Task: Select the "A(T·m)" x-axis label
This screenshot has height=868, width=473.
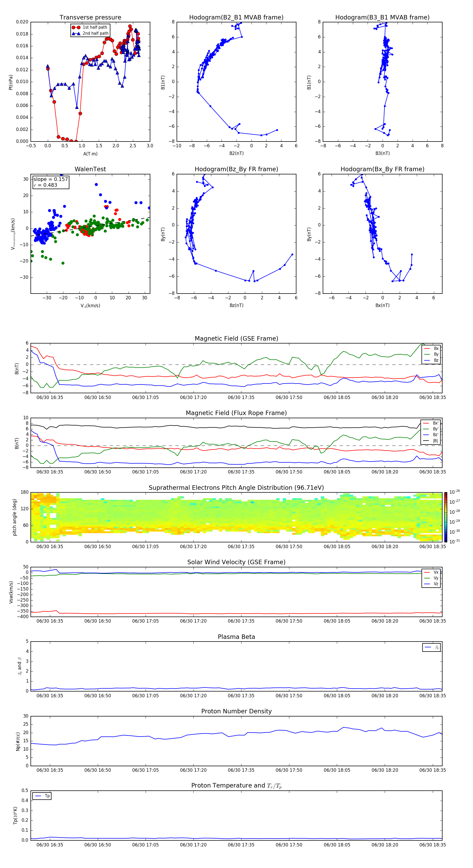Action: [x=90, y=154]
